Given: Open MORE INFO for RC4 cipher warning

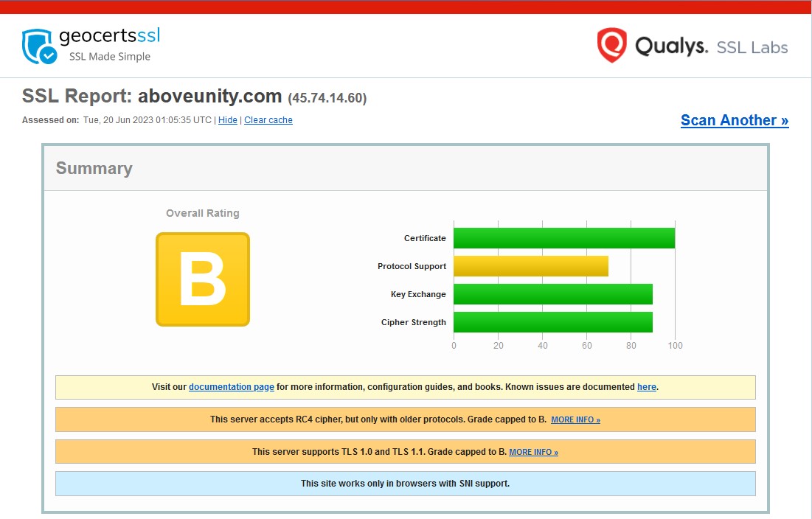Looking at the screenshot, I should (575, 419).
